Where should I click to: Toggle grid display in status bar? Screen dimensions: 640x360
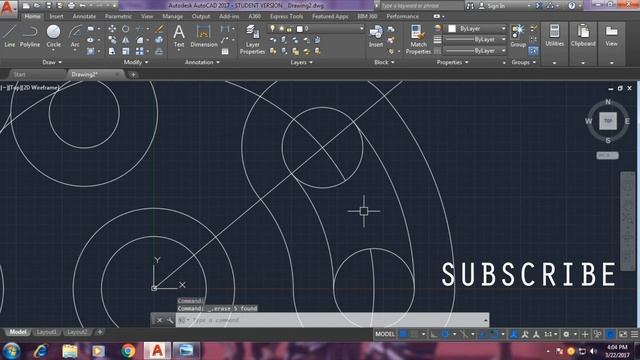pos(403,334)
